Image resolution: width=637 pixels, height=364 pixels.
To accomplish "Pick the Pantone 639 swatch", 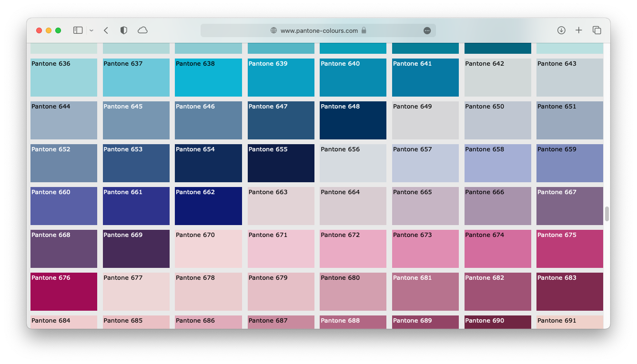I will [281, 78].
